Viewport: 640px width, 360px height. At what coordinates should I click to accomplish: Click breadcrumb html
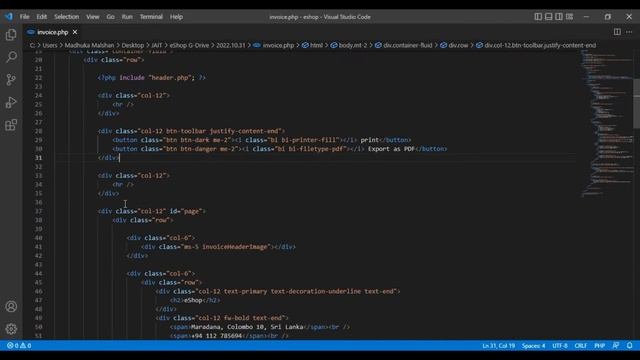[x=313, y=45]
